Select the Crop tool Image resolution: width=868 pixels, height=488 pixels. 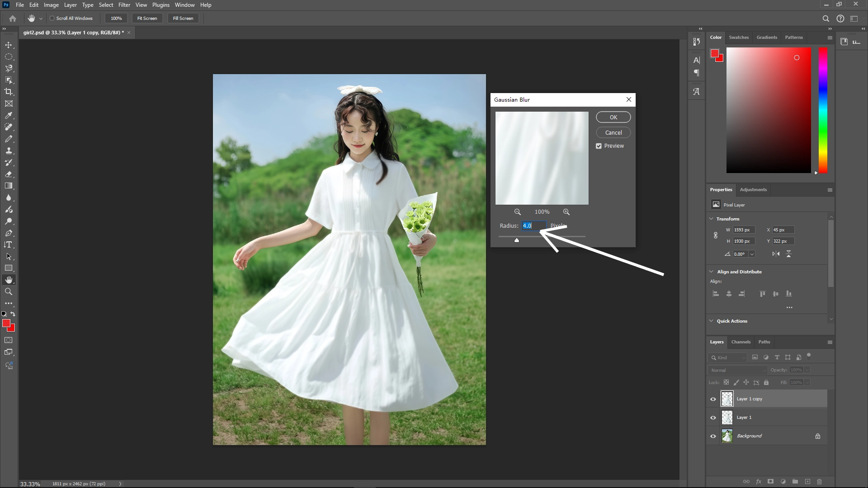coord(9,91)
